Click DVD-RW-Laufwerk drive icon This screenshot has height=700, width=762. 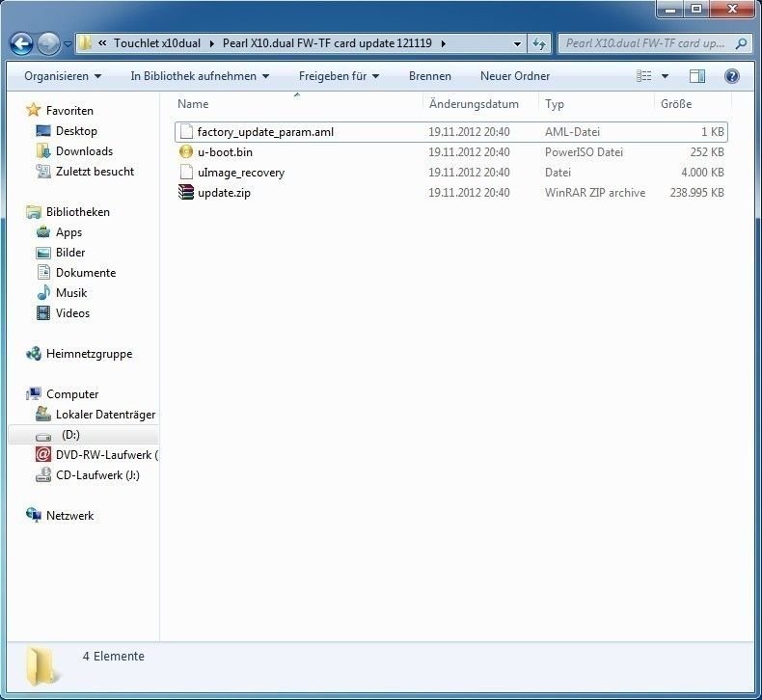coord(43,455)
